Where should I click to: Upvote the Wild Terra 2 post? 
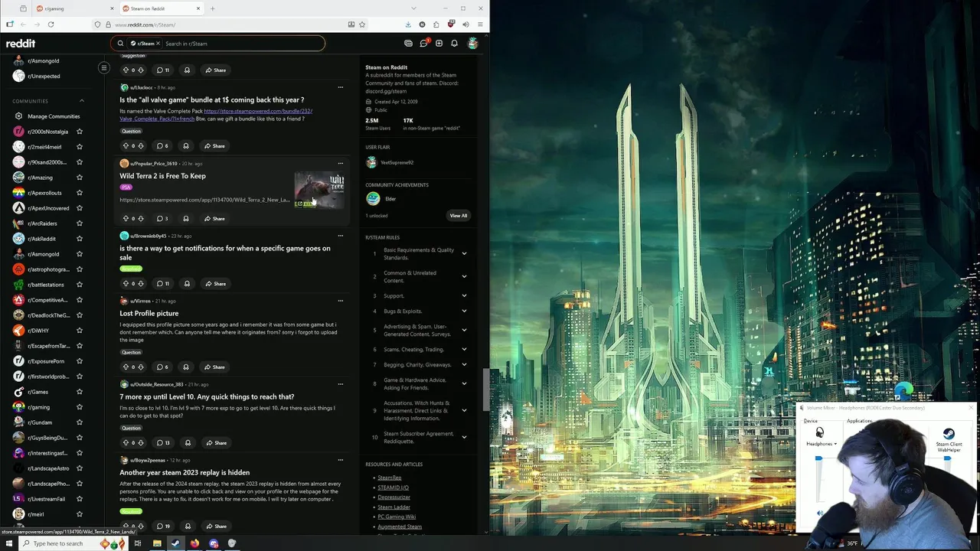126,219
